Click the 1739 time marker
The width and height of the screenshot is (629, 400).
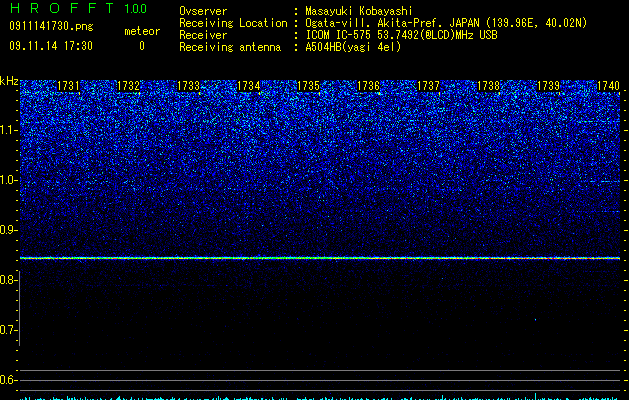click(548, 86)
